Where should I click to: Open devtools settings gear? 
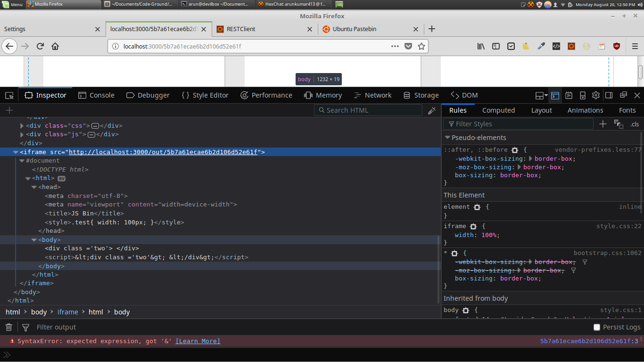click(x=596, y=95)
